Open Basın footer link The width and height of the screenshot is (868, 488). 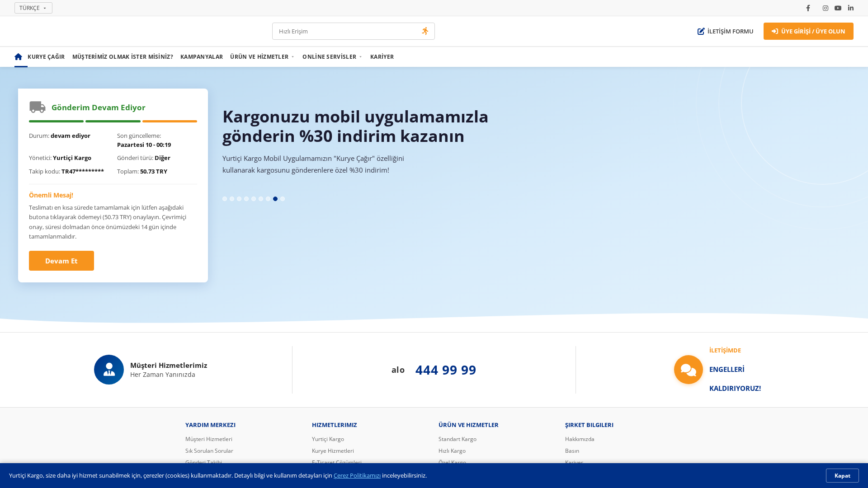point(572,451)
